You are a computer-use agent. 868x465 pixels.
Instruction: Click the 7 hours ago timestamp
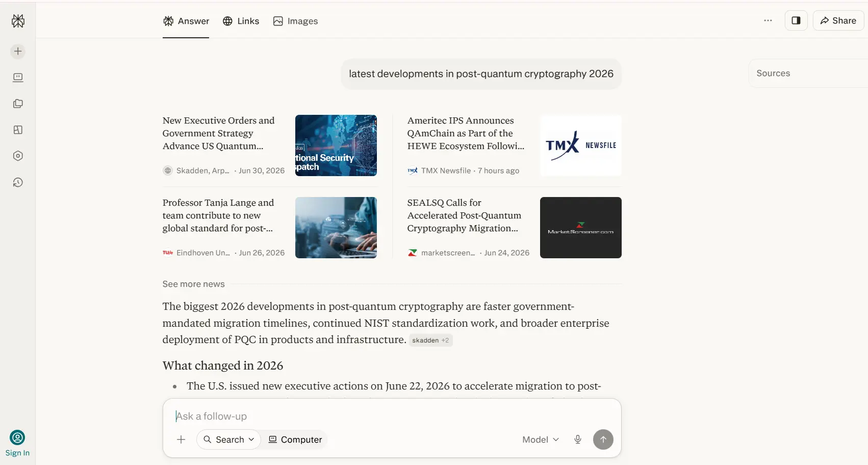point(499,170)
